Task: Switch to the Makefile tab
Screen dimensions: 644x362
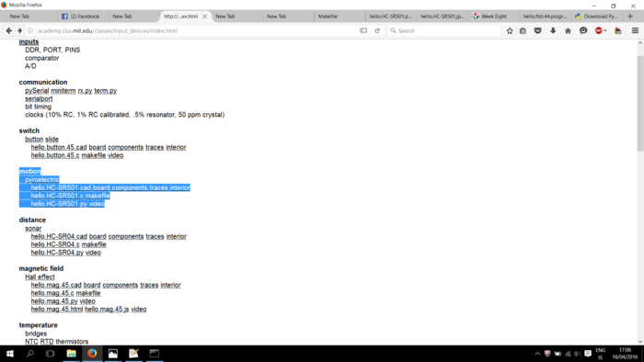Action: 339,17
